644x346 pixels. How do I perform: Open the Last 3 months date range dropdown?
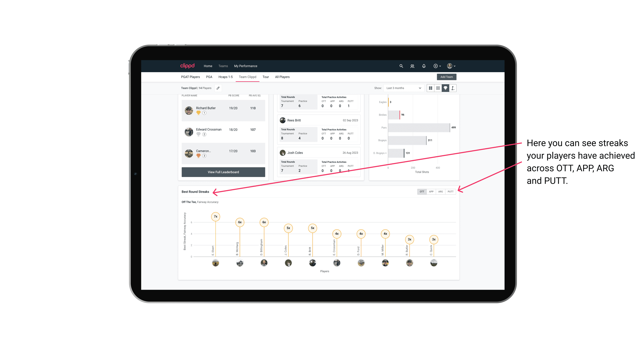click(403, 88)
